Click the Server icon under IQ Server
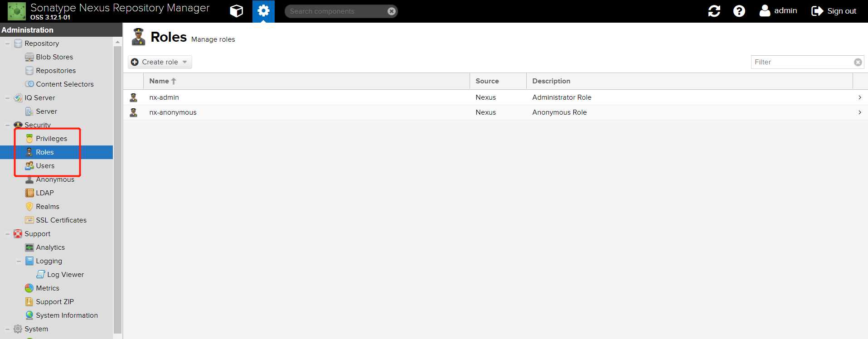868x339 pixels. (x=29, y=111)
